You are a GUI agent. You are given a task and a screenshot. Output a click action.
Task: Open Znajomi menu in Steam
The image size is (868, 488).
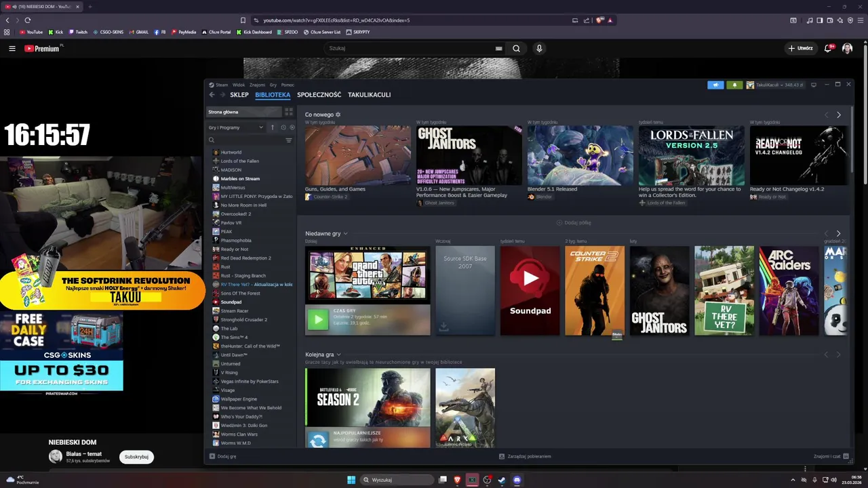(x=258, y=85)
